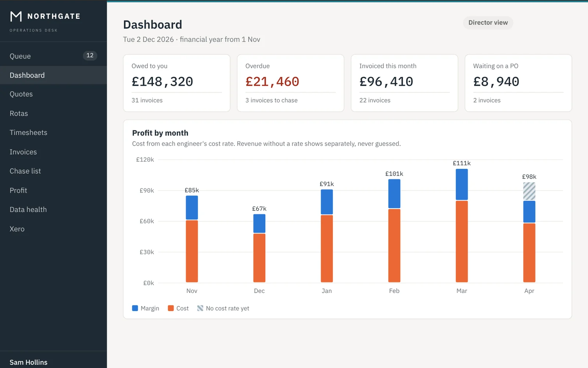The width and height of the screenshot is (588, 368).
Task: Click the blue Margin legend swatch
Action: [x=135, y=308]
